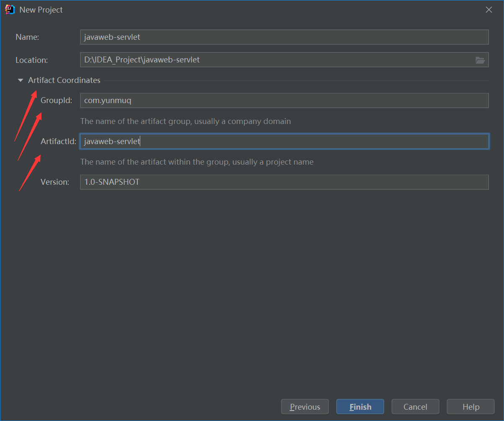
Task: Select the GroupId input box
Action: click(284, 101)
